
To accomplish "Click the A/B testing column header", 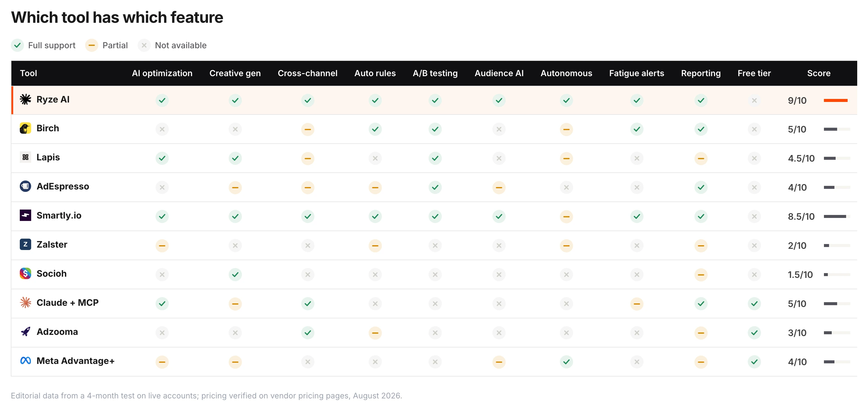I will (435, 73).
